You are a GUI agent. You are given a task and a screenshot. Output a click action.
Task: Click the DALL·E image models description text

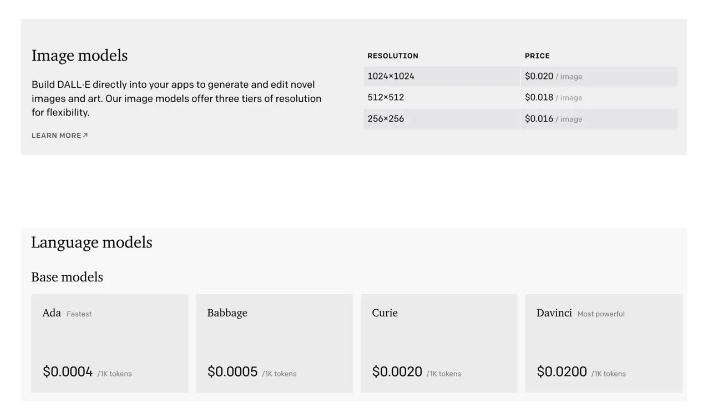pos(175,98)
